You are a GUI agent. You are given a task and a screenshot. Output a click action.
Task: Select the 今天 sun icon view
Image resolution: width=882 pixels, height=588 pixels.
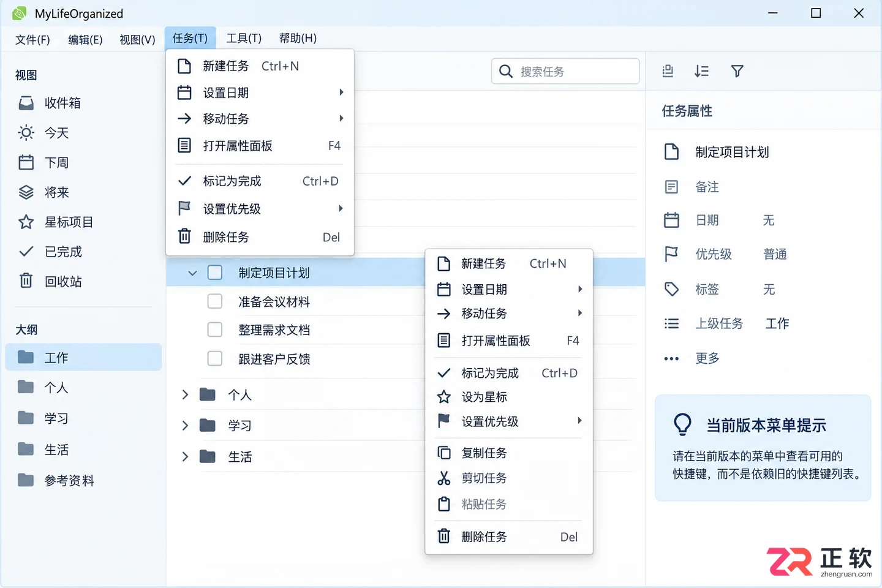click(x=83, y=133)
